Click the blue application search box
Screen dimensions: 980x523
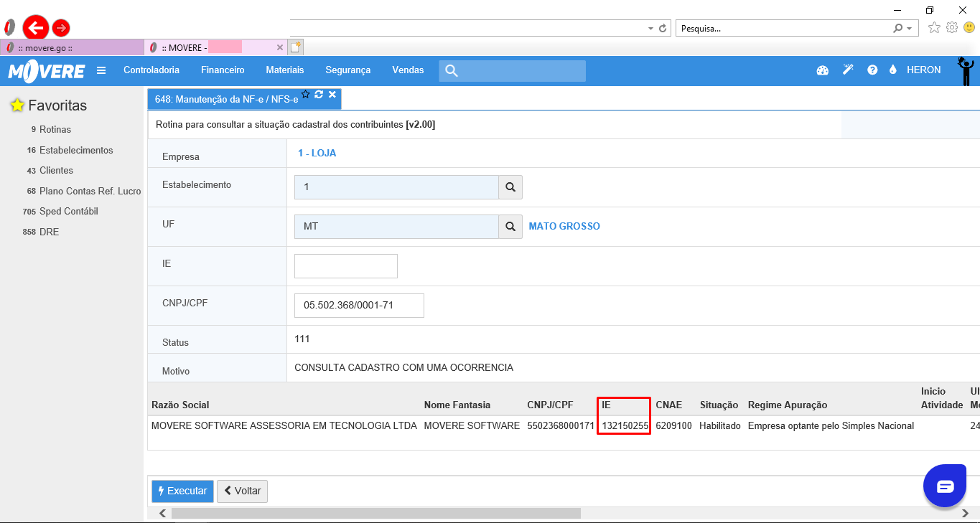point(513,70)
